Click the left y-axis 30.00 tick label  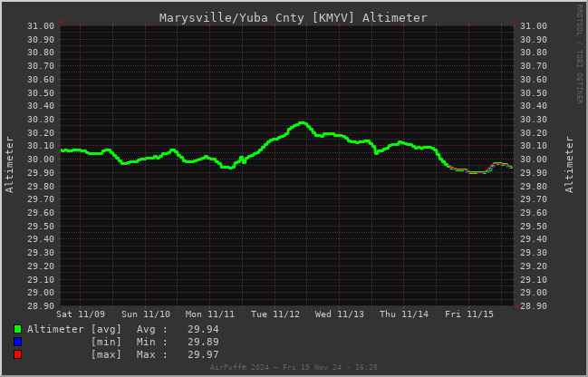coord(41,159)
